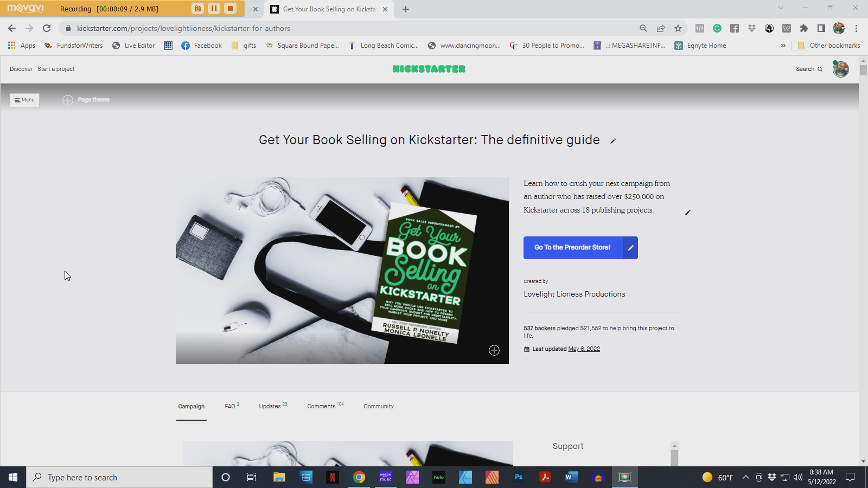Open the Chrome Extensions puzzle icon
Image resolution: width=868 pixels, height=488 pixels.
(x=805, y=28)
